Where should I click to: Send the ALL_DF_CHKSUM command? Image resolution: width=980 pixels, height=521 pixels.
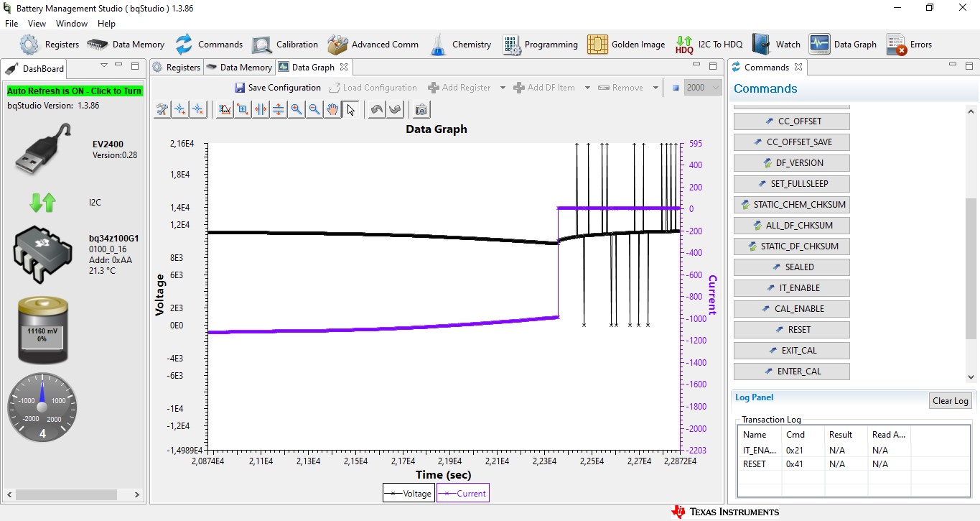tap(792, 226)
